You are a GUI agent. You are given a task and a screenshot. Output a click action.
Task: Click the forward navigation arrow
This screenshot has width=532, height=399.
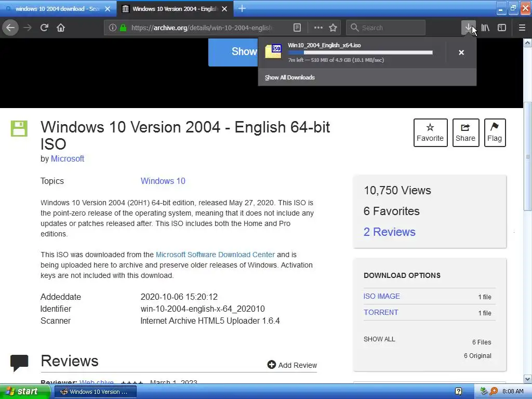[28, 28]
